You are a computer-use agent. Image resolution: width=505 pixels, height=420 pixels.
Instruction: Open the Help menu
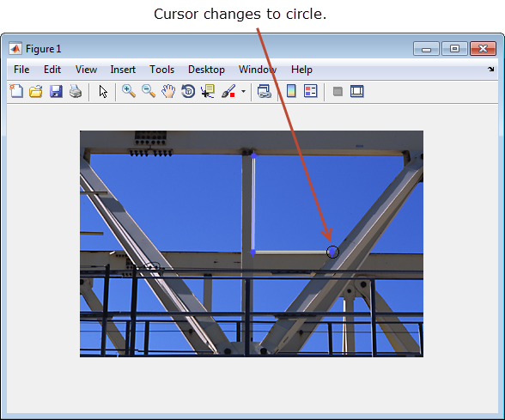tap(301, 70)
